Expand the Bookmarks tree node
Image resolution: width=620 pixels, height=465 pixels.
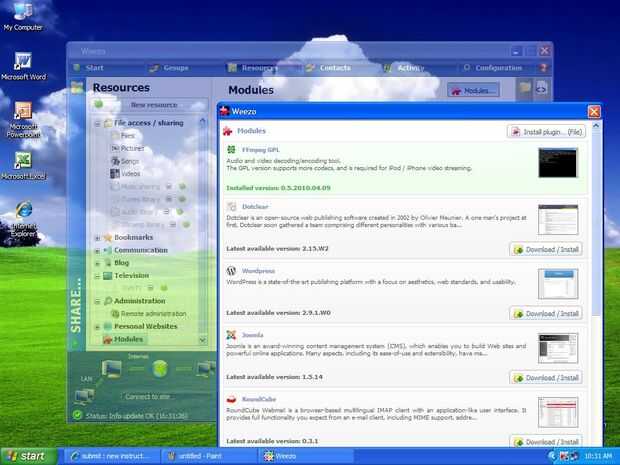pyautogui.click(x=97, y=238)
